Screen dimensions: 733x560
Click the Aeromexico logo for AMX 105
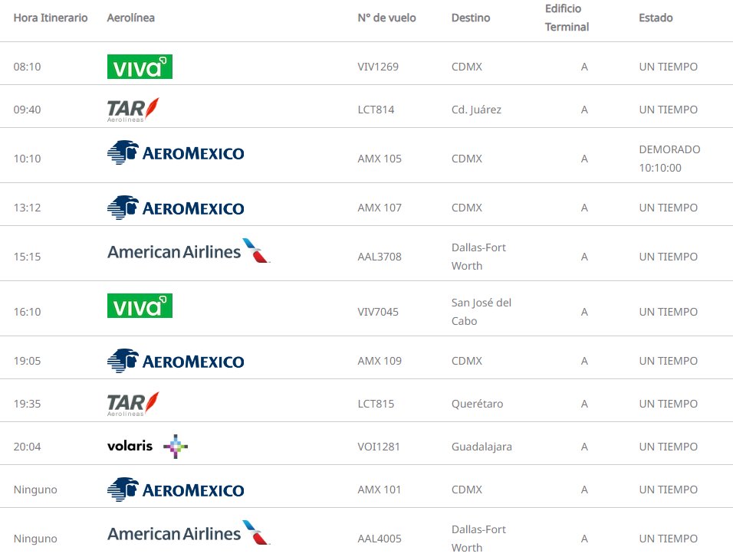click(x=176, y=152)
